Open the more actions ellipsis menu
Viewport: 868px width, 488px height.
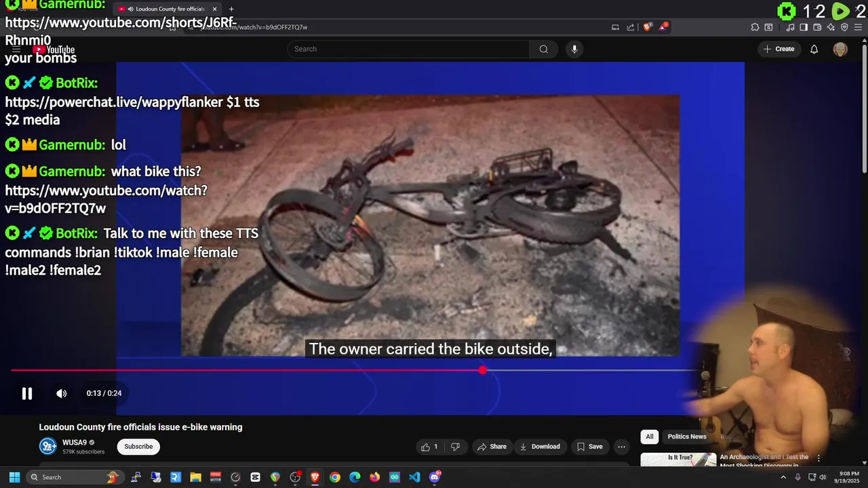(x=621, y=447)
